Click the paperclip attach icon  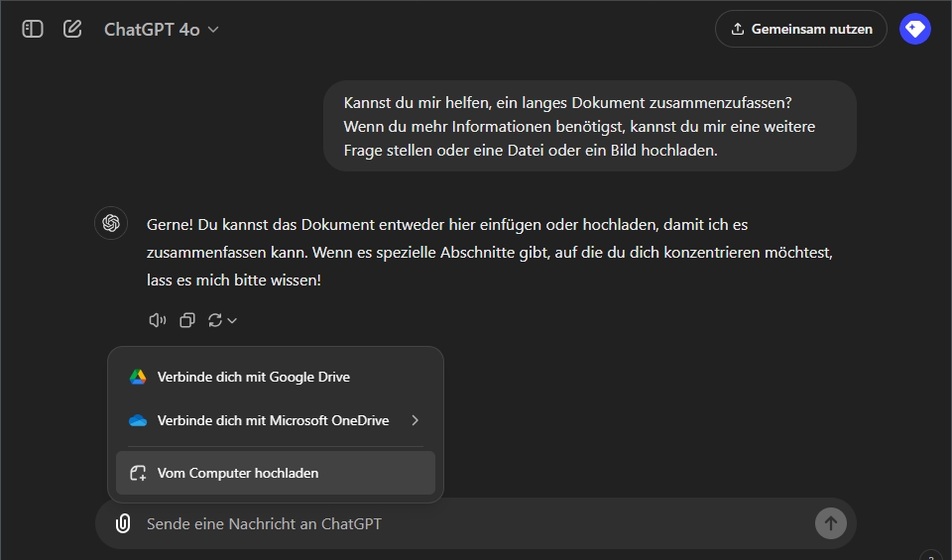tap(123, 523)
